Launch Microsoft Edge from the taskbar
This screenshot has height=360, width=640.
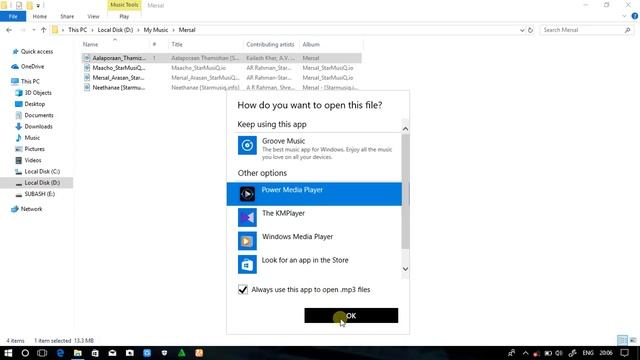[60, 353]
